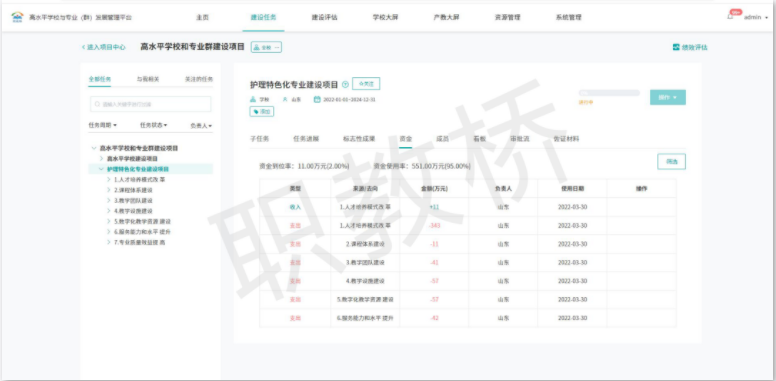Click the 添加 tag button

pos(262,112)
